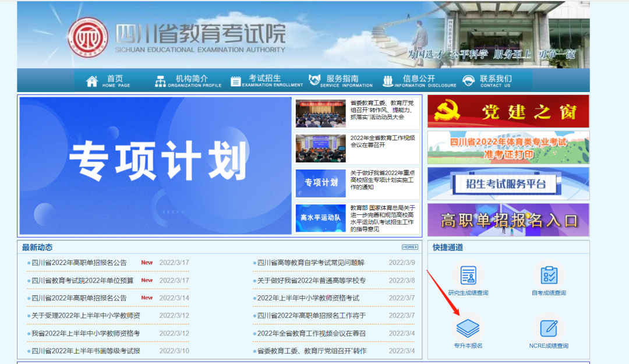
Task: Open the 研究生成绩查询 quick link icon
Action: point(468,275)
